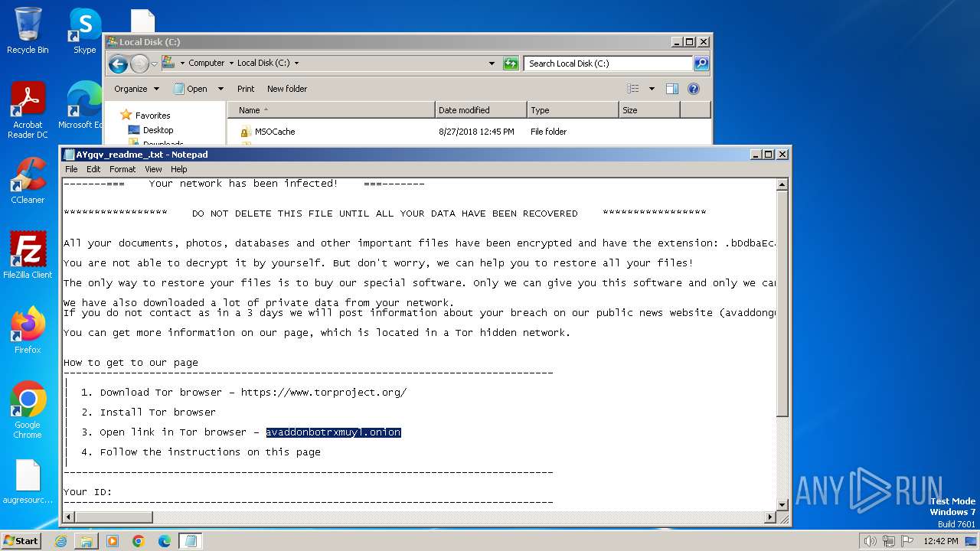Viewport: 980px width, 551px height.
Task: Expand the Organize dropdown in Explorer
Action: (x=136, y=89)
